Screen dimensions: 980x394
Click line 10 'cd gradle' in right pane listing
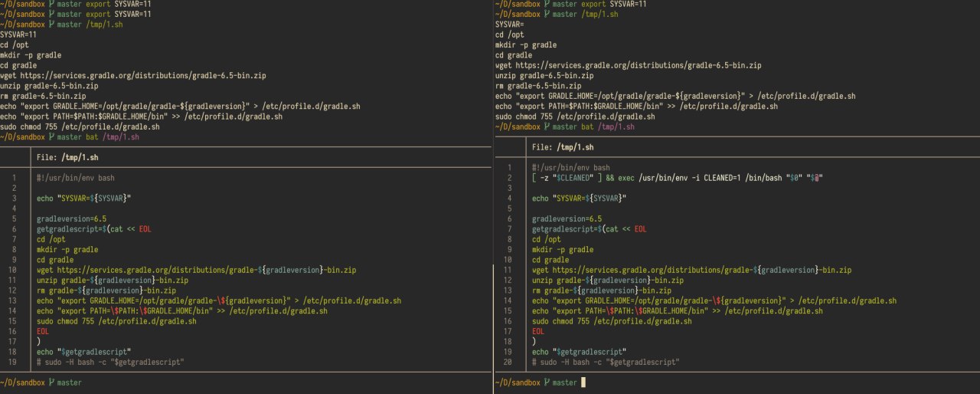pos(550,260)
